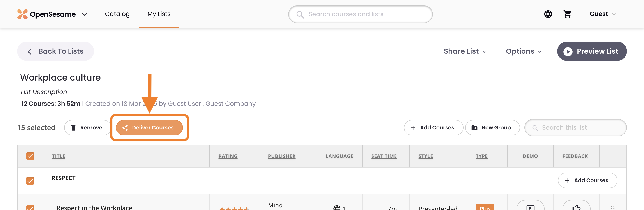Sort by the RATING column
This screenshot has width=644, height=210.
pyautogui.click(x=228, y=156)
